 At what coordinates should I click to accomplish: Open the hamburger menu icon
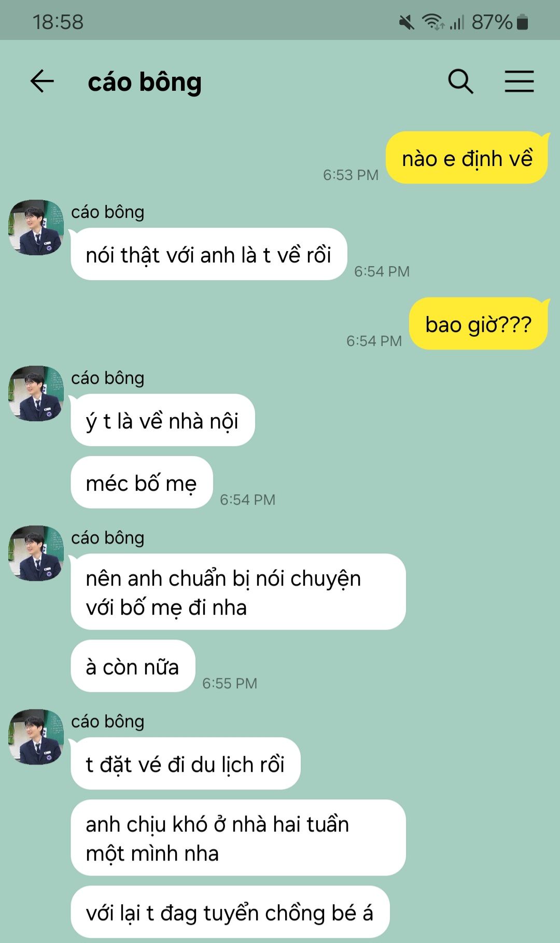tap(519, 81)
